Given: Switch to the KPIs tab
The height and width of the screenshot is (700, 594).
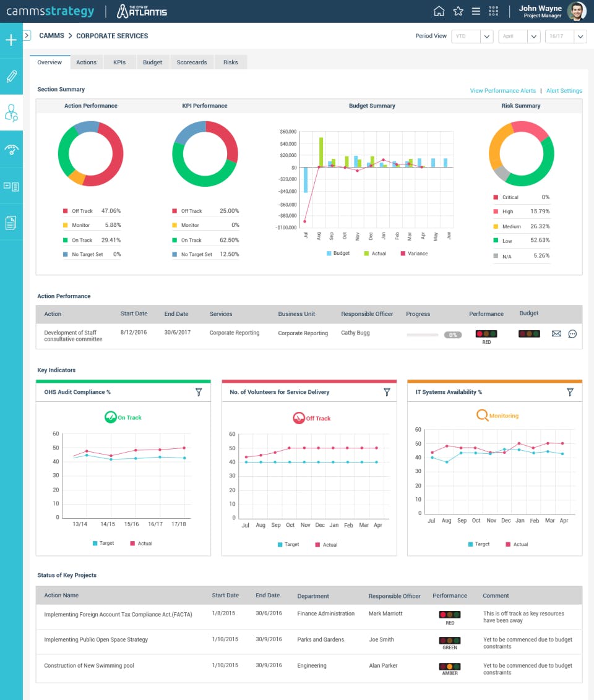Looking at the screenshot, I should [119, 62].
